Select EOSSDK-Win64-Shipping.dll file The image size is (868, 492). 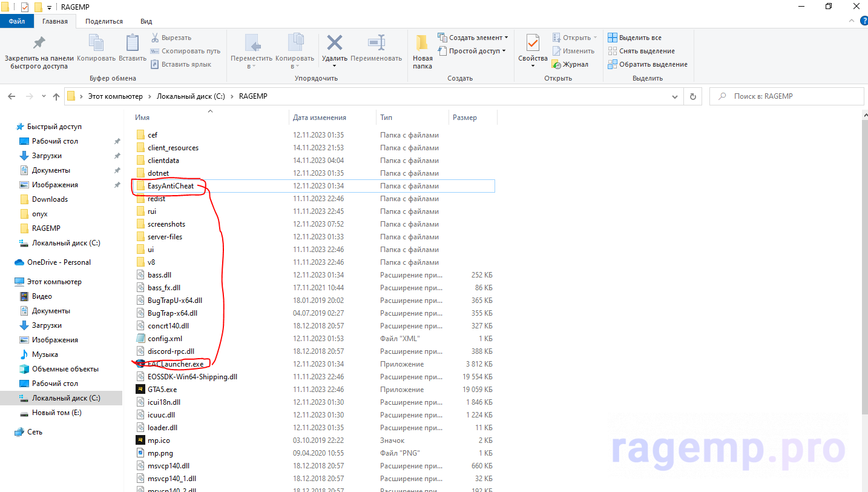click(192, 377)
